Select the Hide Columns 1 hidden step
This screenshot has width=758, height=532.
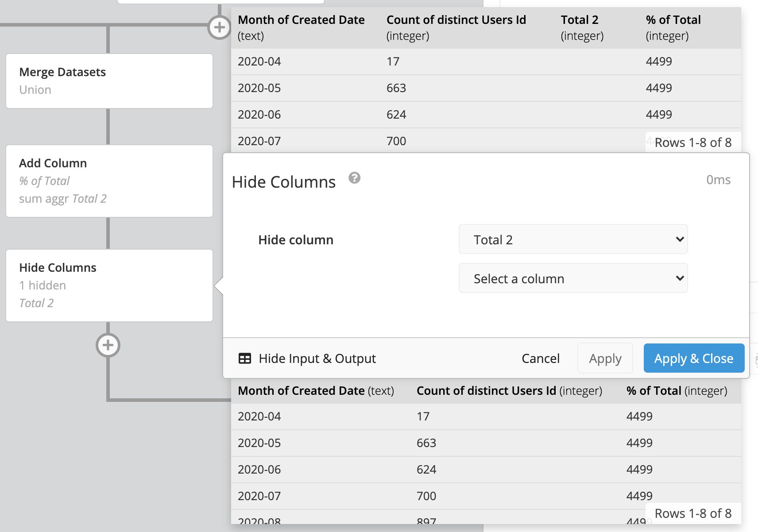[x=109, y=285]
